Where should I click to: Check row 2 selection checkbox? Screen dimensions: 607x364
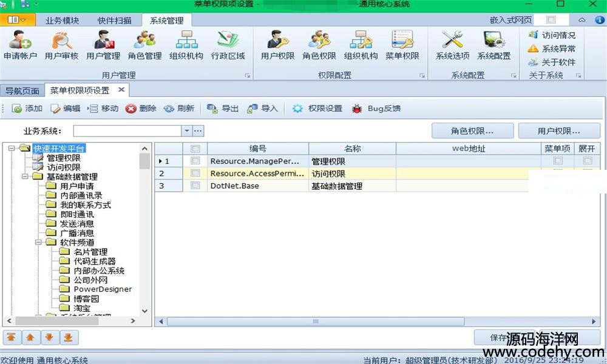[195, 174]
